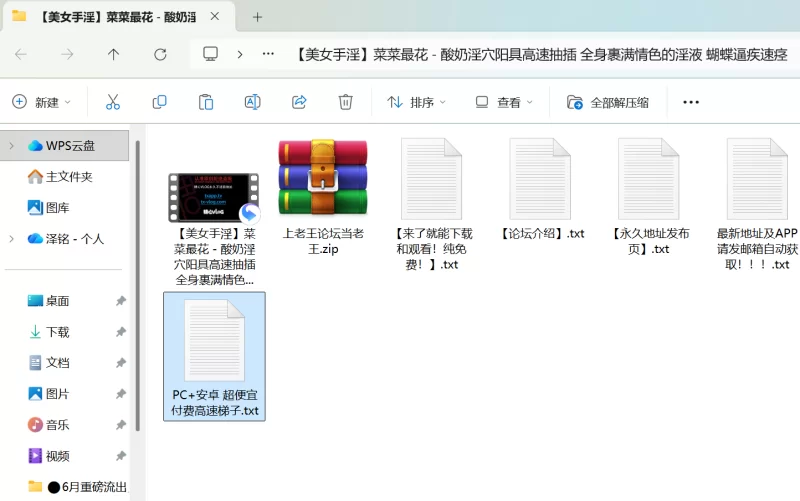
Task: Click the Copy icon in toolbar
Action: pyautogui.click(x=159, y=102)
